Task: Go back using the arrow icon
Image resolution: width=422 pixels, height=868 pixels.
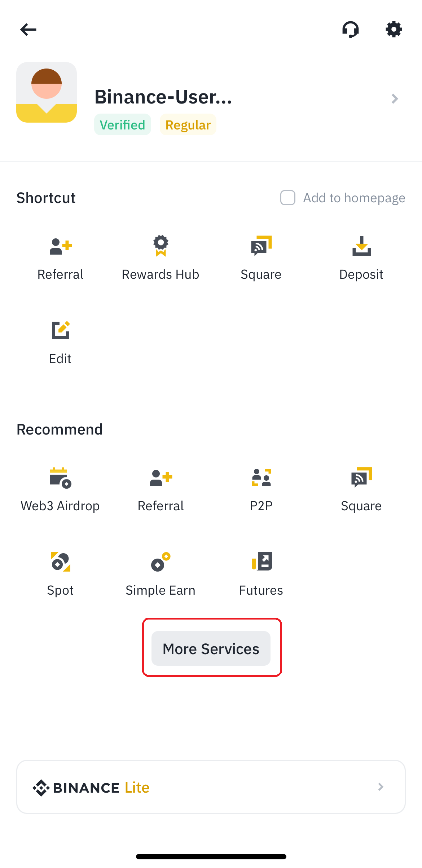Action: (28, 30)
